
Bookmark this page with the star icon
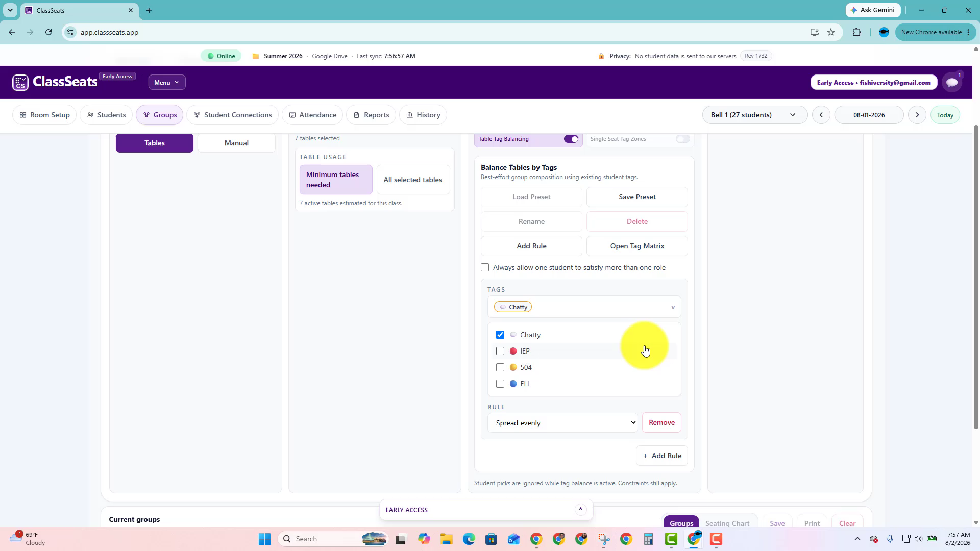(x=831, y=32)
